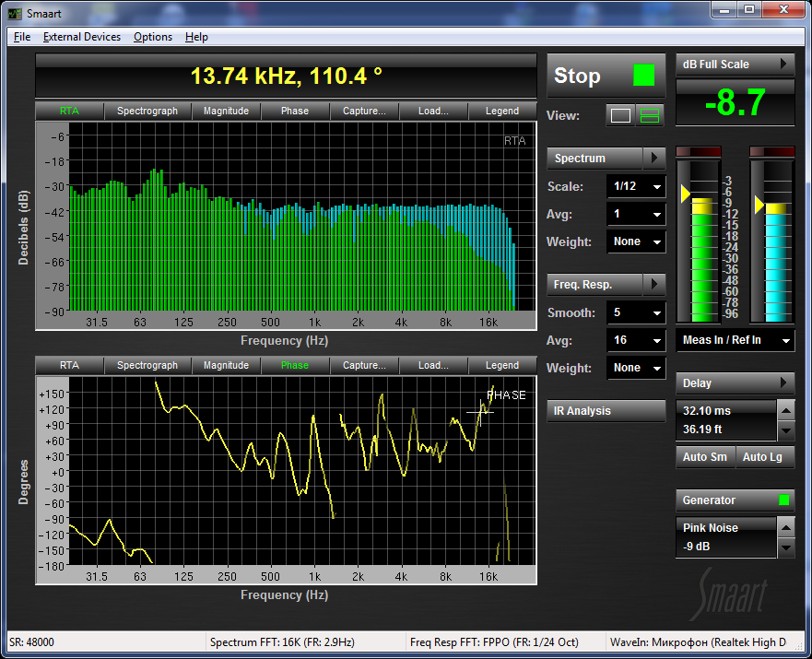Screen dimensions: 812x659
Task: Click the Delay arrow icon
Action: point(783,382)
